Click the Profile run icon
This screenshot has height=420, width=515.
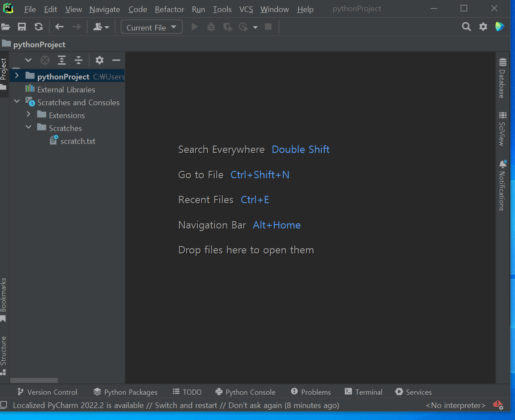pyautogui.click(x=244, y=27)
